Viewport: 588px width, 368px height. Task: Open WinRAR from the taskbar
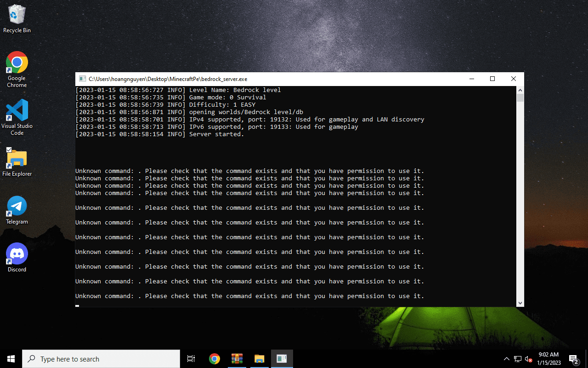pyautogui.click(x=237, y=359)
